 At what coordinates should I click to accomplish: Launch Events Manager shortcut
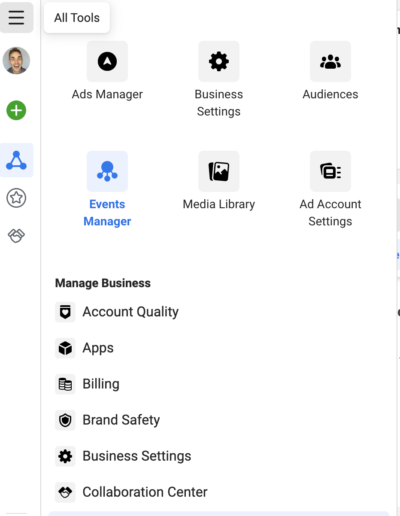tap(107, 171)
